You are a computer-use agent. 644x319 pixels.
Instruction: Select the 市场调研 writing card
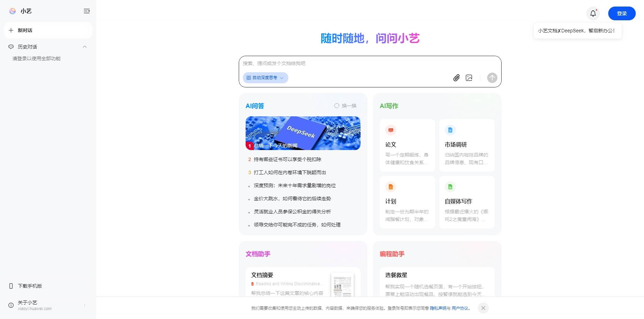(467, 145)
